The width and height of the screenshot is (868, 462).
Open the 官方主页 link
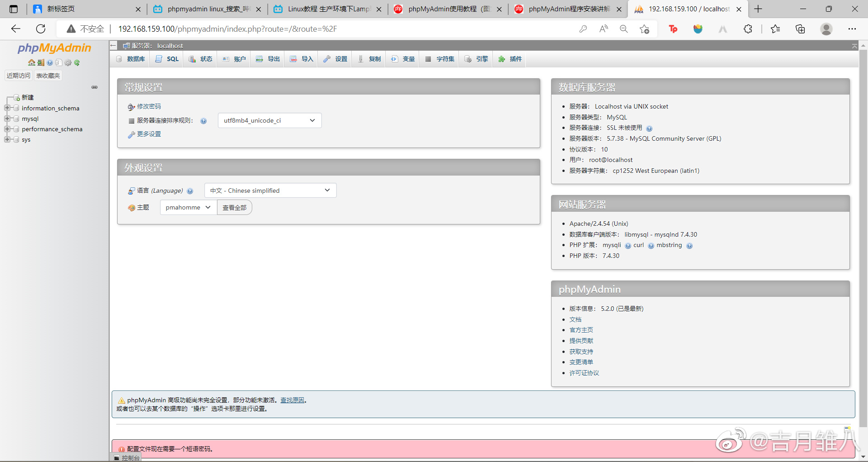(x=581, y=330)
